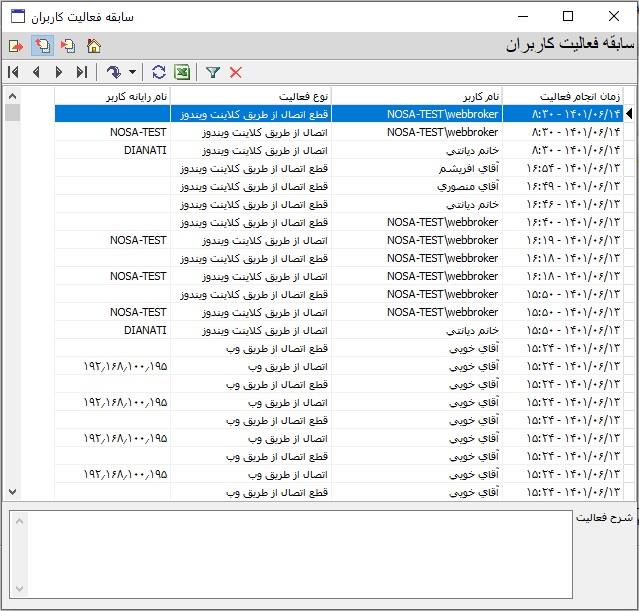This screenshot has height=611, width=639.
Task: Jump to the last record
Action: [x=82, y=72]
